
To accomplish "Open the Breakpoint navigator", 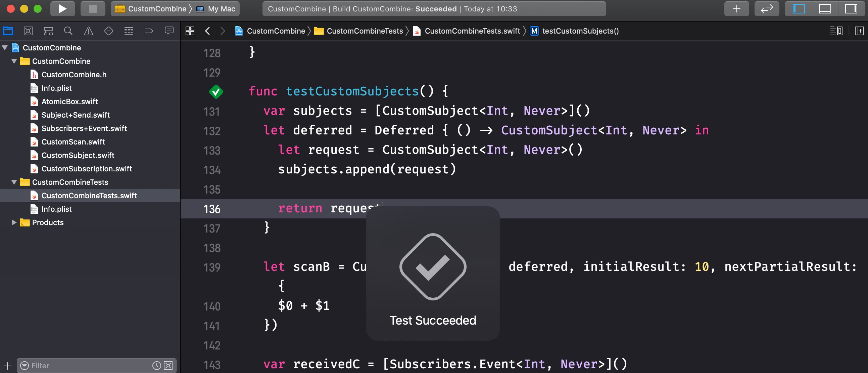I will 149,31.
